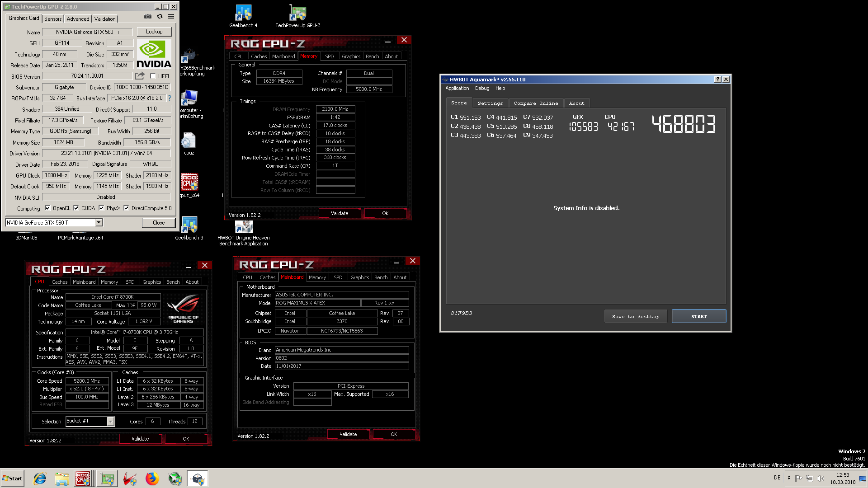868x488 pixels.
Task: Open the GPU-Z hamburger menu icon
Action: (x=171, y=17)
